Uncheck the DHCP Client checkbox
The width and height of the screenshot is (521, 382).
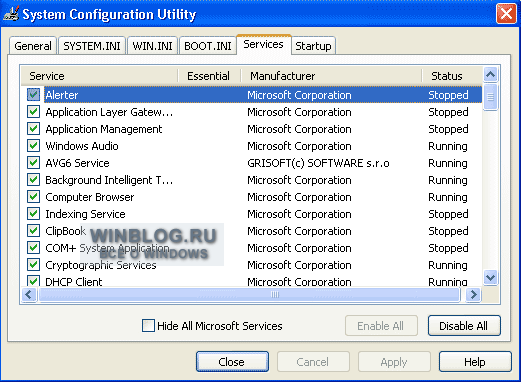(x=33, y=281)
